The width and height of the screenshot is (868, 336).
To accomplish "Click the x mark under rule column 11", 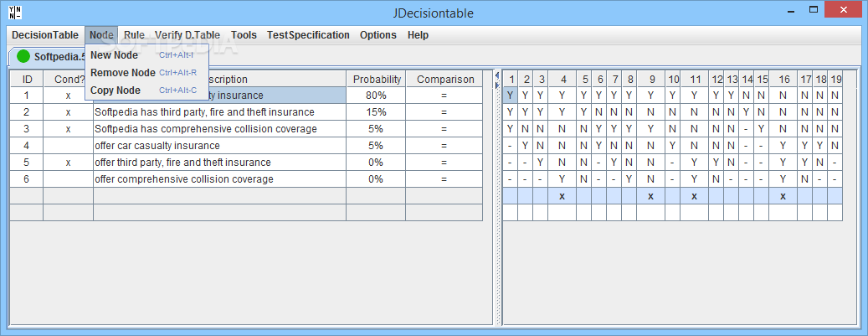I will [x=695, y=196].
